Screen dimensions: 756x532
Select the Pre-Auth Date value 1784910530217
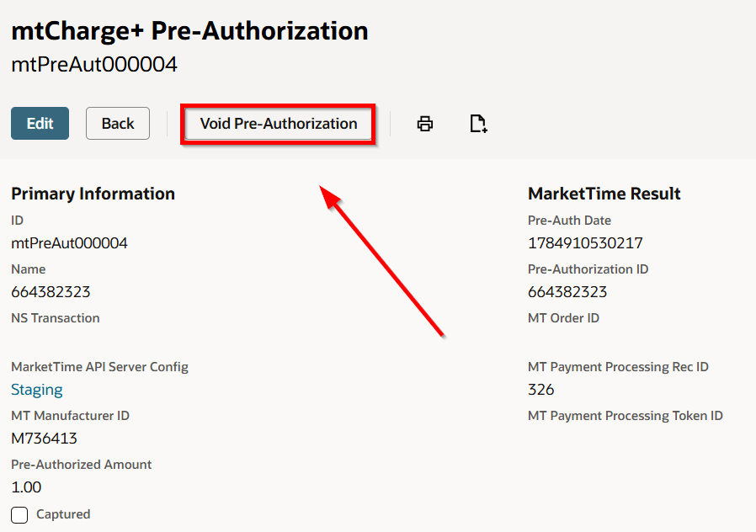(585, 243)
